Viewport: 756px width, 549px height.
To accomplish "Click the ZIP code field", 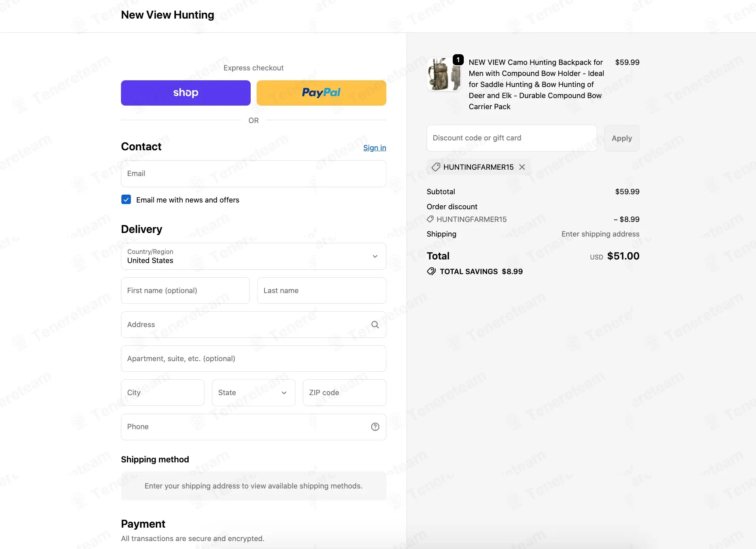I will point(344,393).
